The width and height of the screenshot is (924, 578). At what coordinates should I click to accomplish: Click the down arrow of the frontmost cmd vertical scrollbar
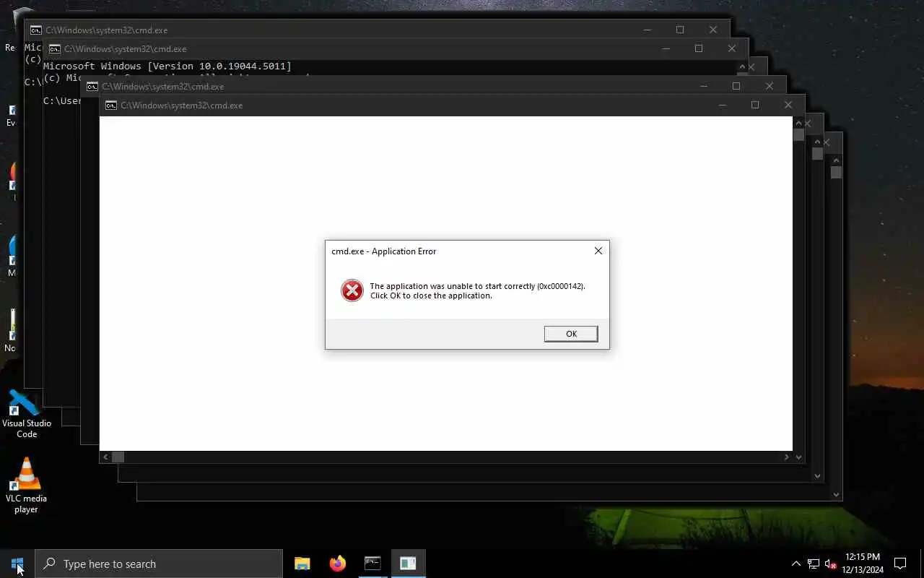pyautogui.click(x=798, y=457)
